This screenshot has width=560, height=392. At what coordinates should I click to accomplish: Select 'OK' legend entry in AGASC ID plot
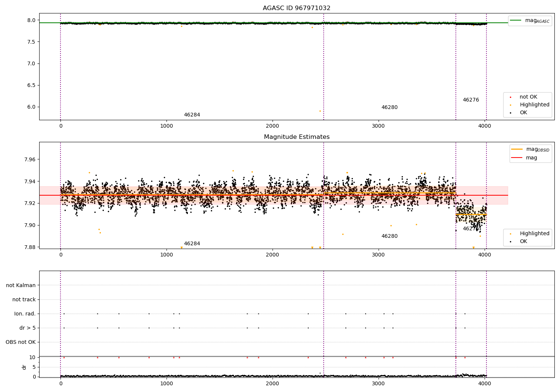(523, 113)
